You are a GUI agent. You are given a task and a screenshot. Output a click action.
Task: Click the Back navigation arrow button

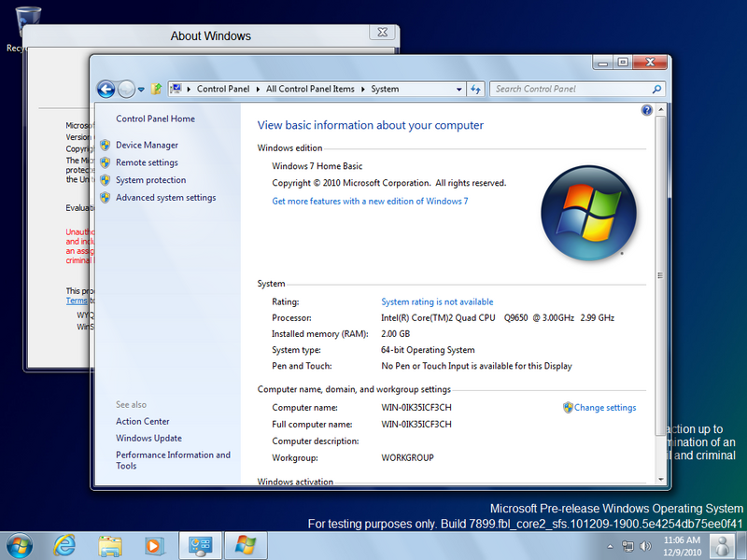(106, 90)
